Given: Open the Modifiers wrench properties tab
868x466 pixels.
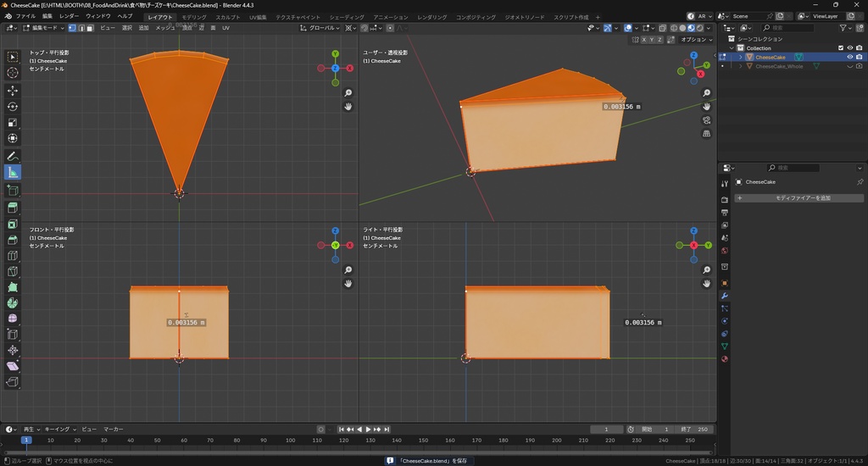Looking at the screenshot, I should pyautogui.click(x=725, y=295).
